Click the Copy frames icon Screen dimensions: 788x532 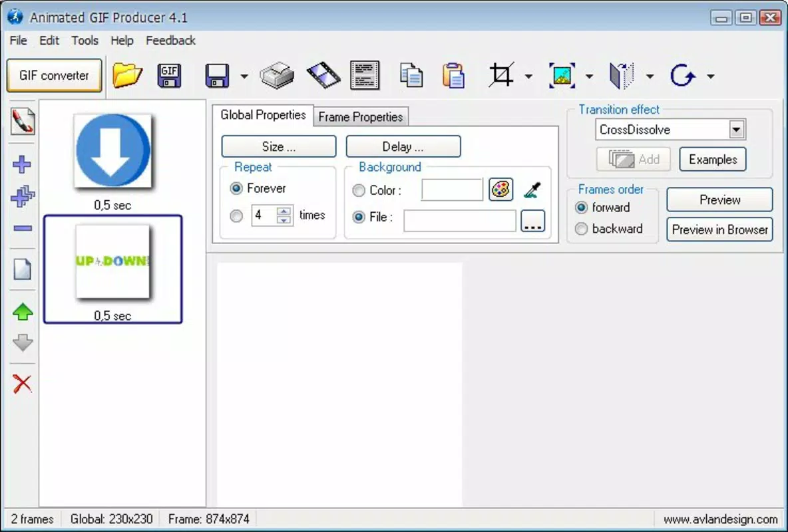point(411,75)
